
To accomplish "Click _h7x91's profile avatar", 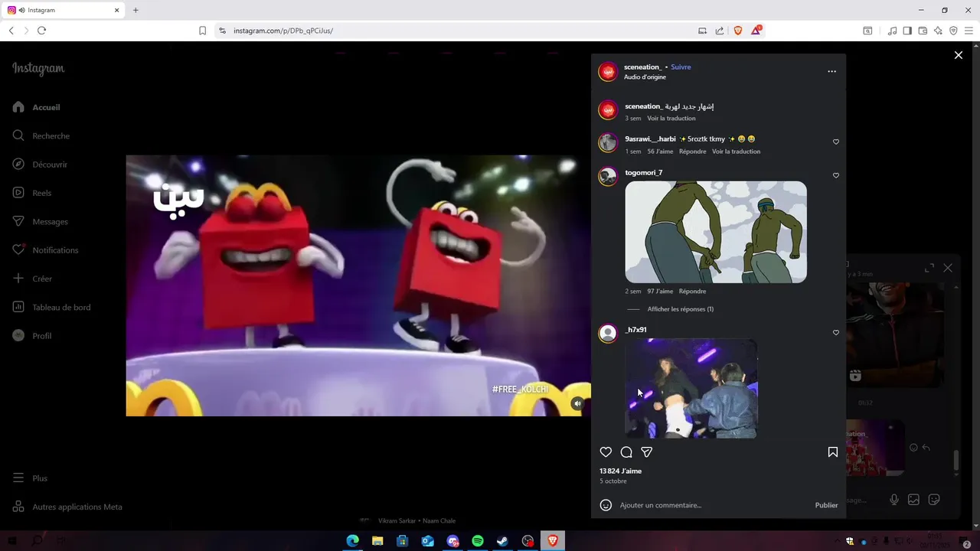I will [x=608, y=334].
